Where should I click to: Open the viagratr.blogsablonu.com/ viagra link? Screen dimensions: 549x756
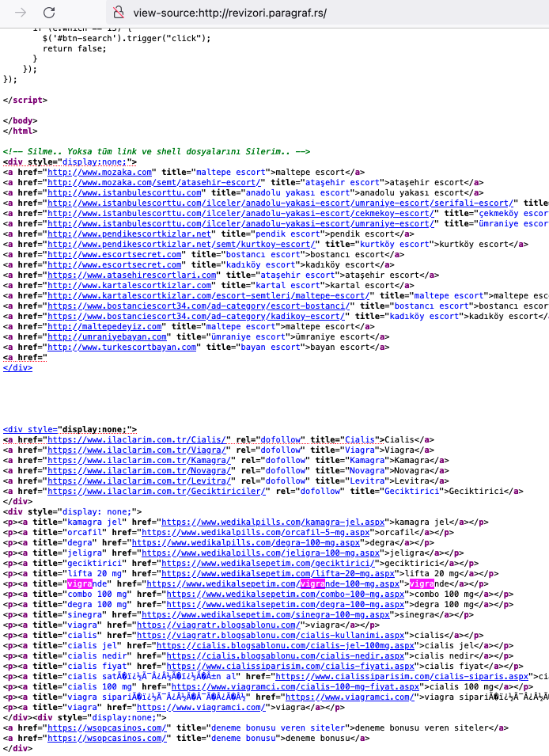pyautogui.click(x=218, y=625)
